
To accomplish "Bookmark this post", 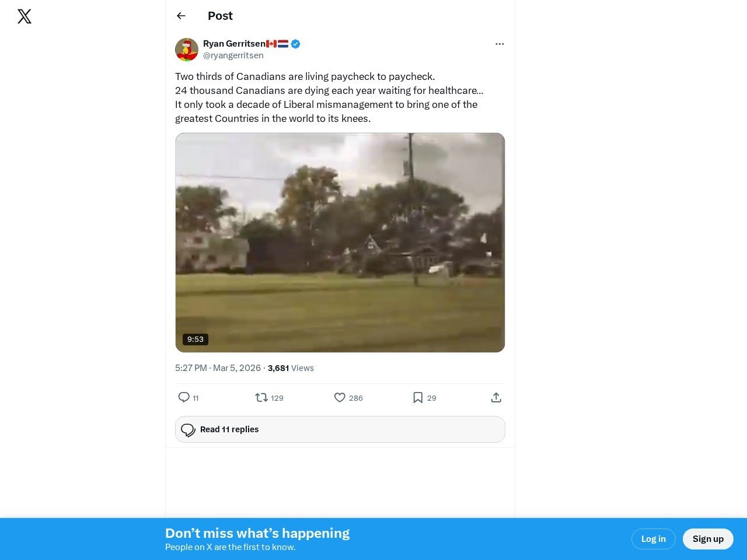I will (x=418, y=397).
